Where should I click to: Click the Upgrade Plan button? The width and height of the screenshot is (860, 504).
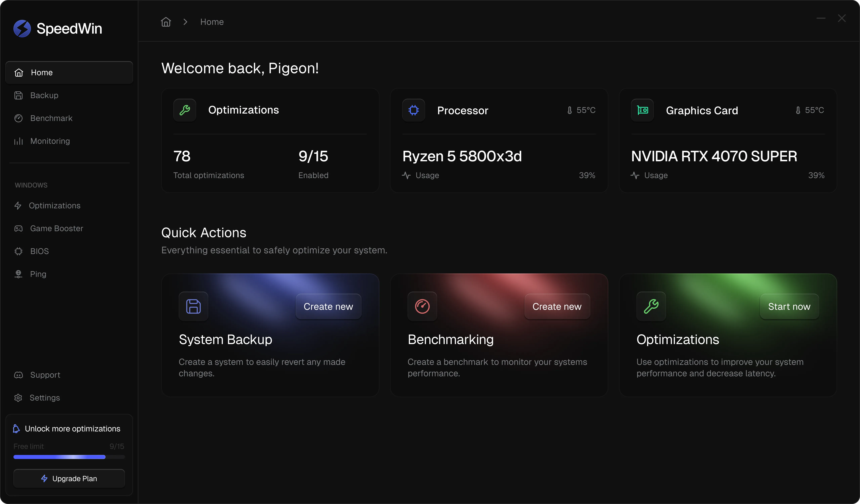click(x=69, y=478)
